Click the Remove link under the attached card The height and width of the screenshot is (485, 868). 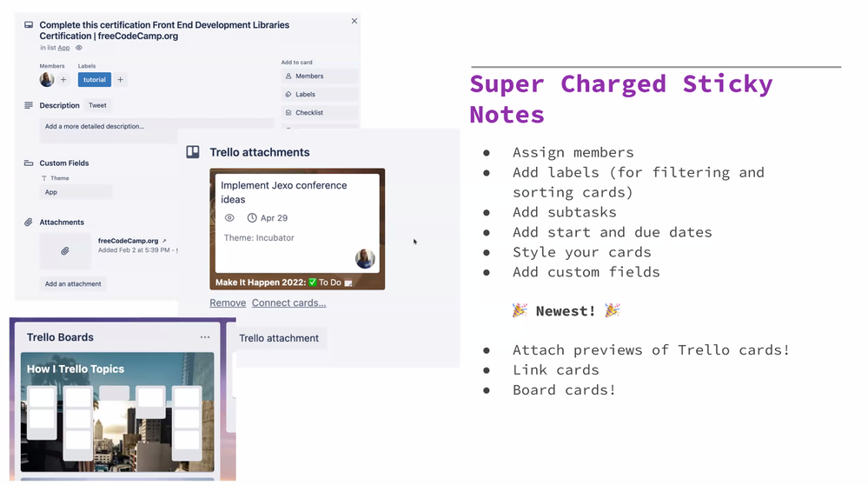228,302
